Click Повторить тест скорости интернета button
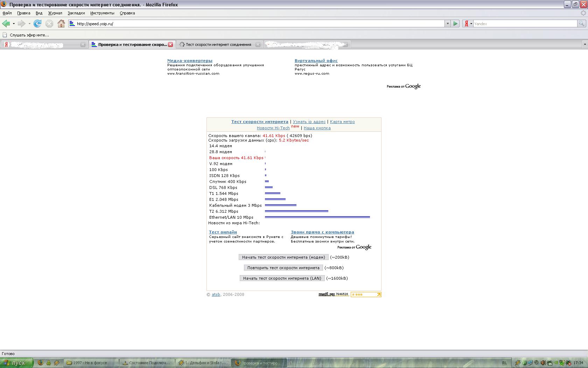588x368 pixels. click(283, 268)
